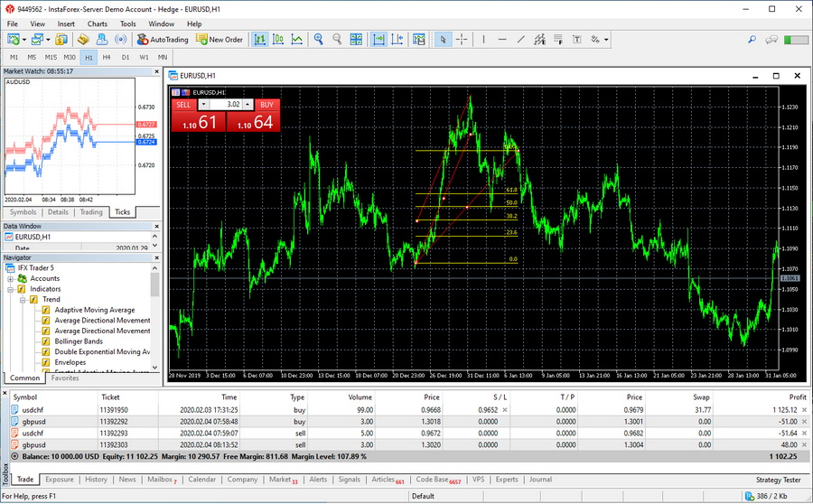Image resolution: width=813 pixels, height=504 pixels.
Task: Select the line chart icon
Action: tap(297, 40)
